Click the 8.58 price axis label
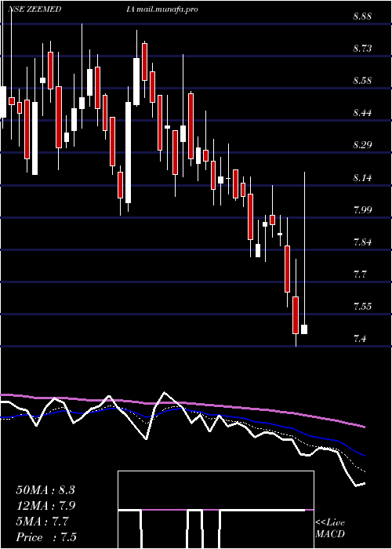 pos(362,81)
